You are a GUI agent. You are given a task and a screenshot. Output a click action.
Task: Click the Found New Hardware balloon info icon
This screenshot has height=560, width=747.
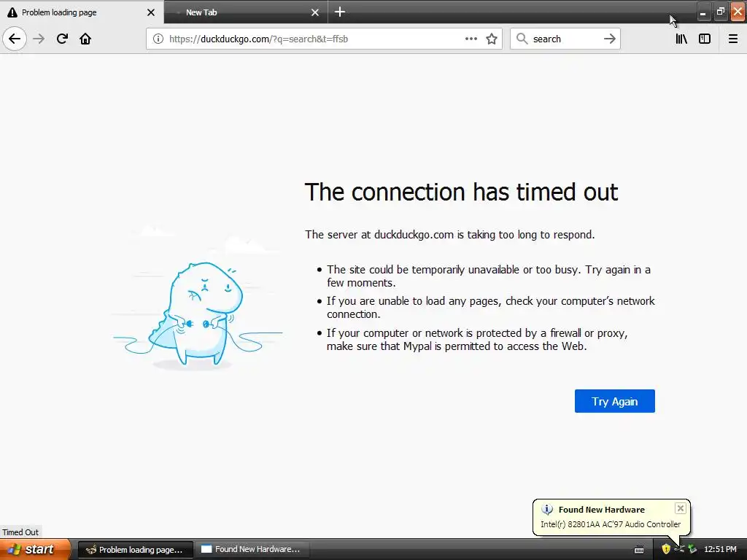547,510
